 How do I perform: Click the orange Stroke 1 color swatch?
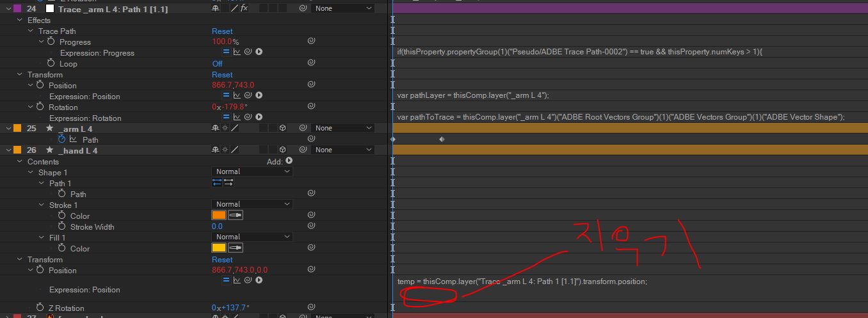click(219, 216)
